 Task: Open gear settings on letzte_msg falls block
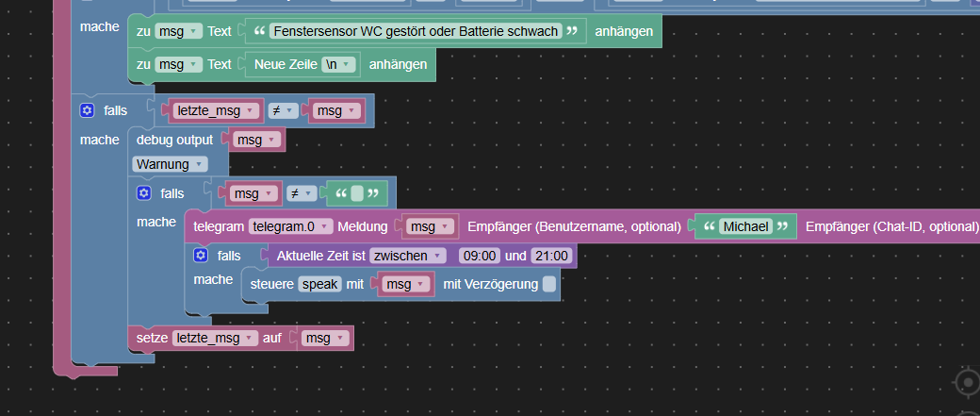pyautogui.click(x=87, y=110)
